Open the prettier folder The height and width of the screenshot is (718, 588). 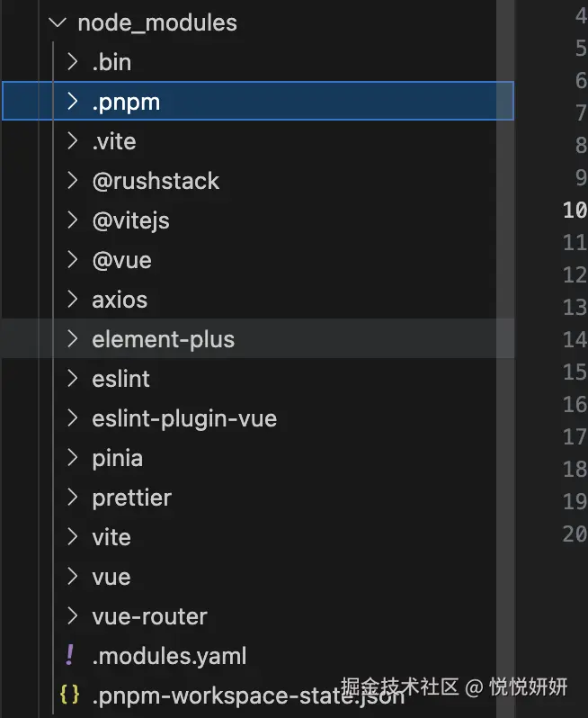point(131,498)
